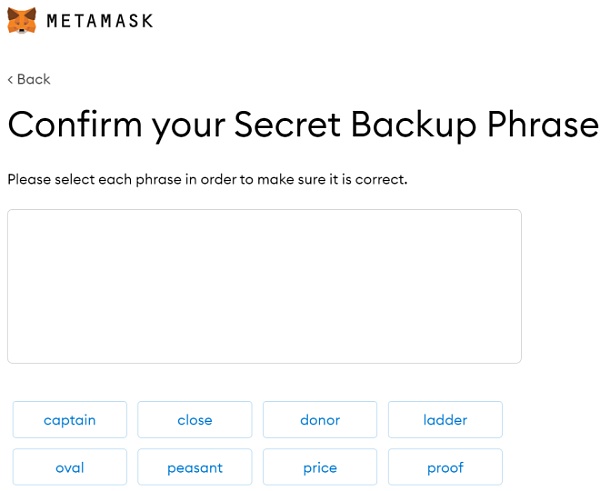
Task: Go back using the Back link
Action: [x=33, y=79]
